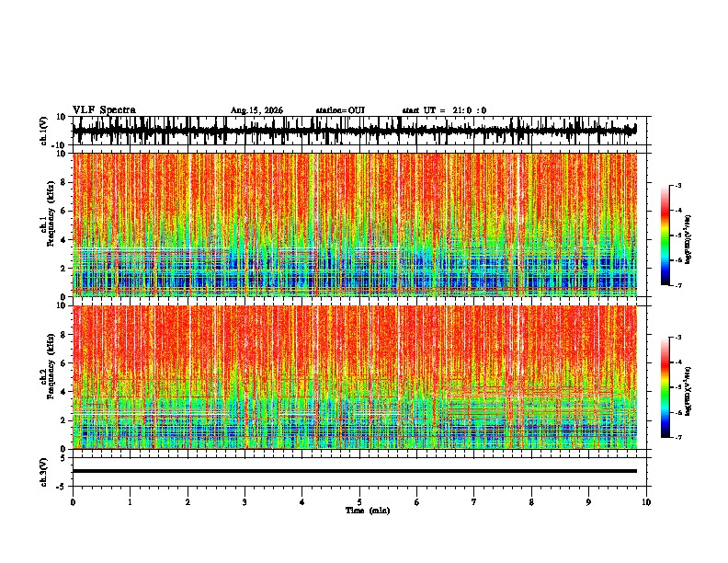The image size is (728, 563).
Task: Click time axis tick label "4"
Action: pos(302,502)
